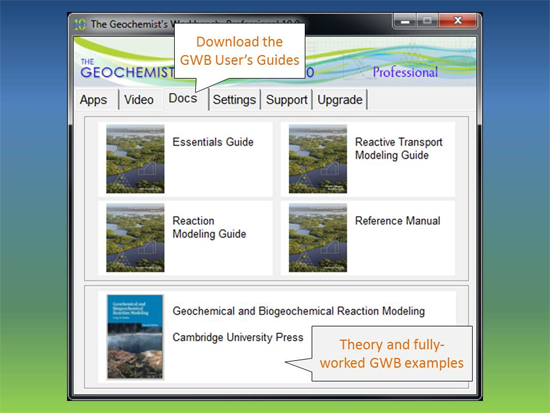This screenshot has width=550, height=413.
Task: Open the Reactive Transport Modeling Guide cover image
Action: pos(318,159)
